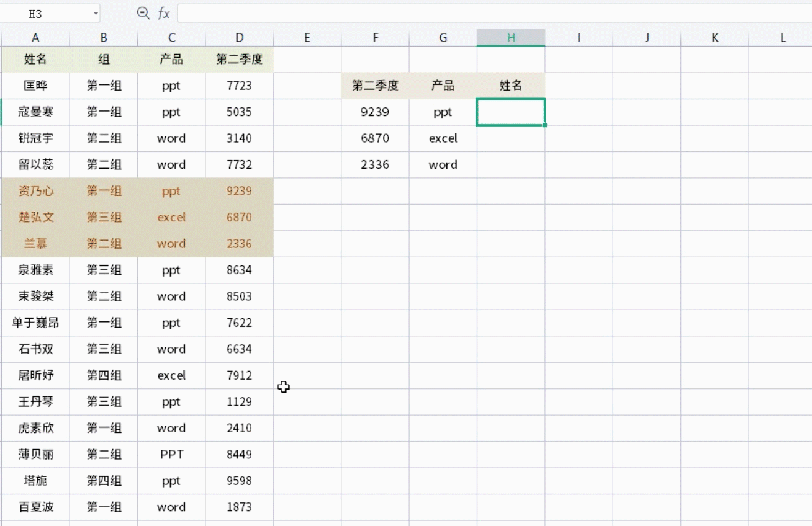Select the excel cell in 屠昕妤's row
The width and height of the screenshot is (812, 526).
point(171,376)
